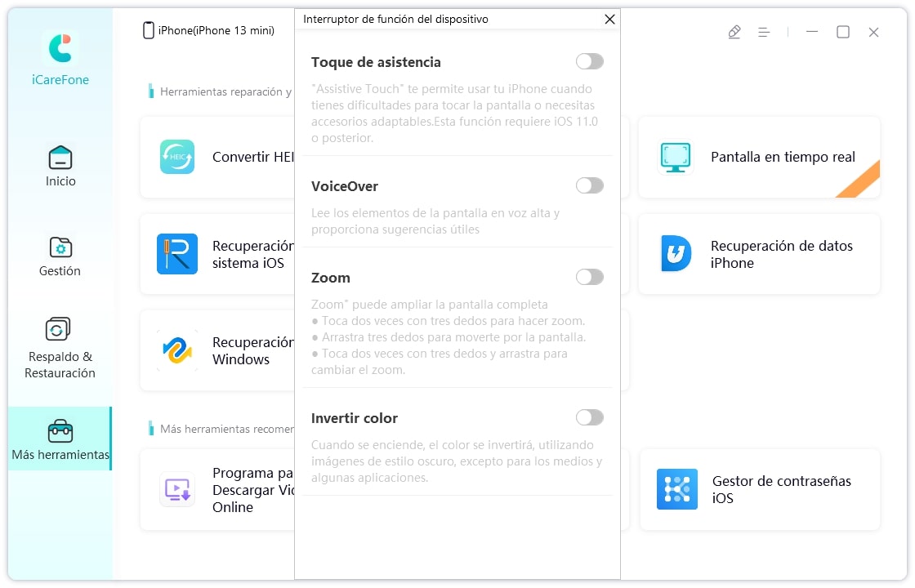The width and height of the screenshot is (915, 588).
Task: Enable Toque de asistencia switch
Action: 589,61
